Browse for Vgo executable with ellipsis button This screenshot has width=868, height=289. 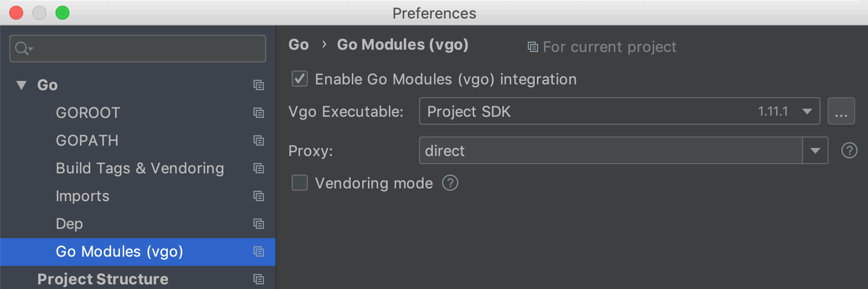(841, 112)
